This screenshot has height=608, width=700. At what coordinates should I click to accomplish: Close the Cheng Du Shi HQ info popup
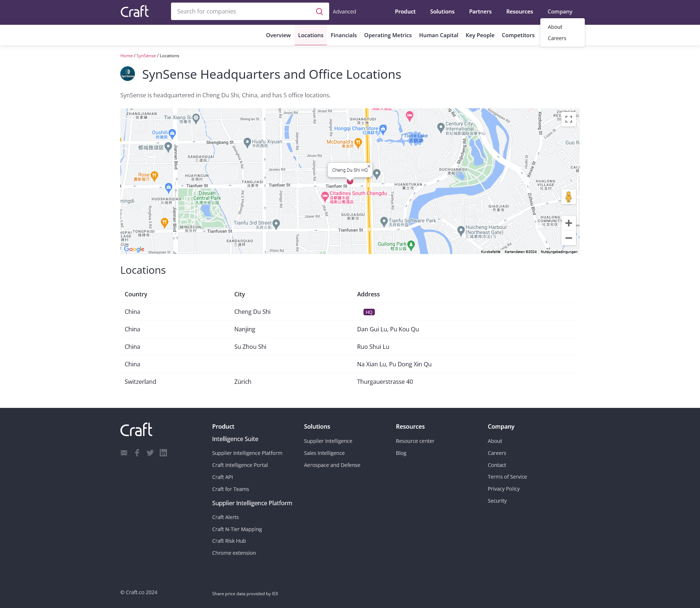[369, 166]
